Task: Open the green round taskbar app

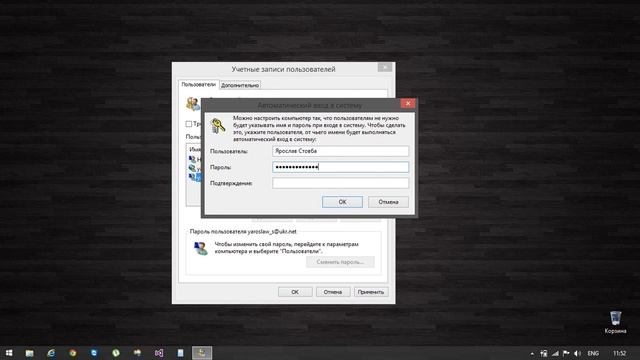Action: click(116, 353)
